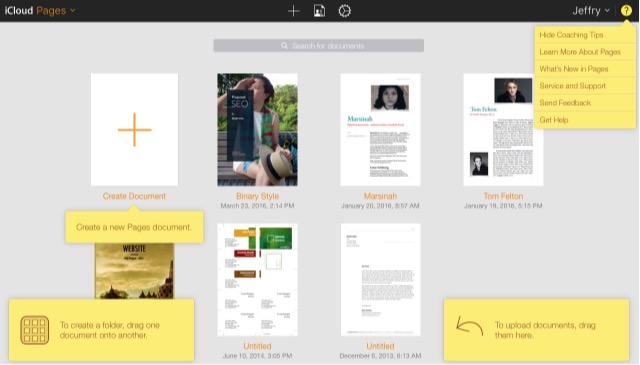Click the March 23, 2016, 2:14 PM date
This screenshot has height=365, width=640.
pos(257,206)
